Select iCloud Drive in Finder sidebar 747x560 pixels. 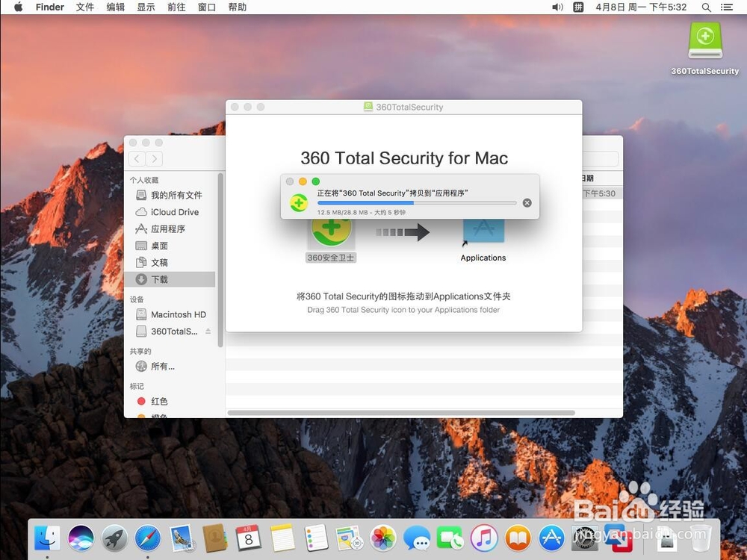(x=169, y=212)
